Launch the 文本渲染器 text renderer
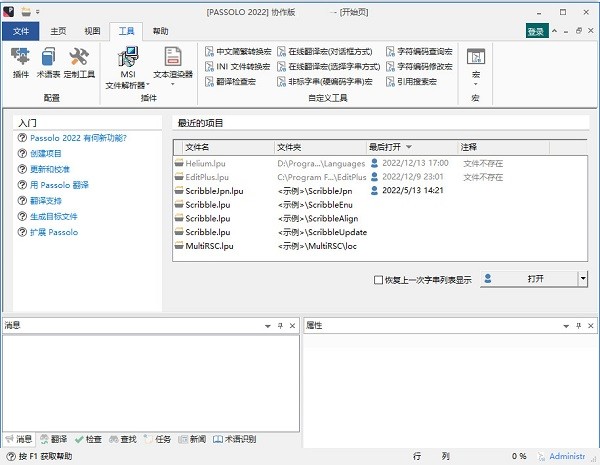This screenshot has height=465, width=600. pos(173,64)
